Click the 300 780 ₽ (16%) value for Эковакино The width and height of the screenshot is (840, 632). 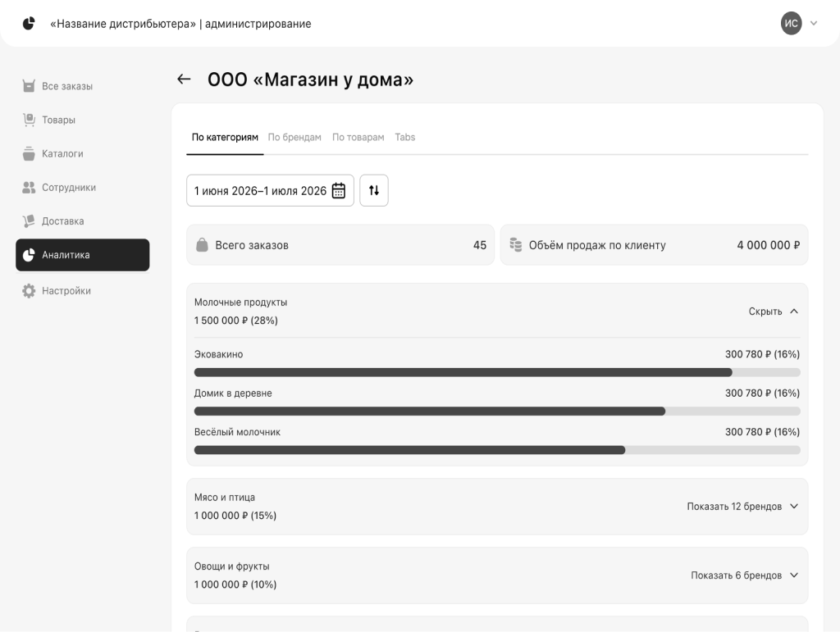(762, 354)
